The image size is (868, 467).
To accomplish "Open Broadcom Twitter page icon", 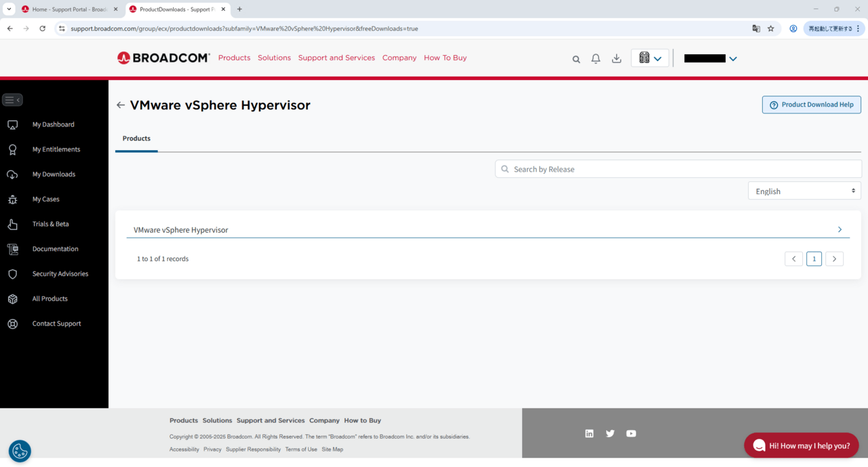I will click(x=610, y=433).
